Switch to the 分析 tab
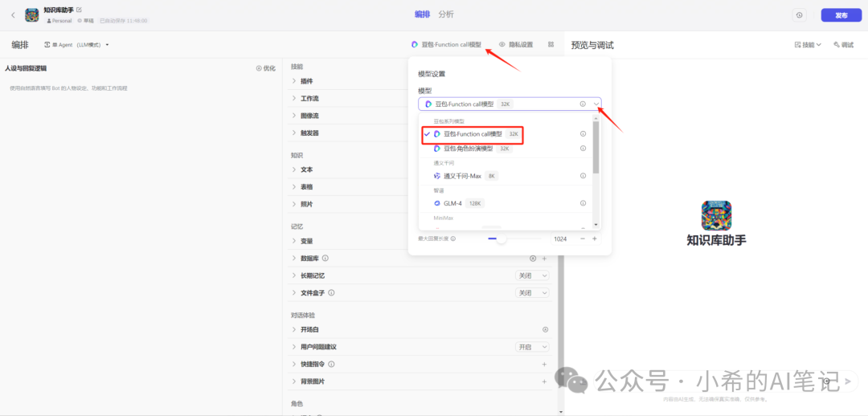This screenshot has width=868, height=416. 445,14
